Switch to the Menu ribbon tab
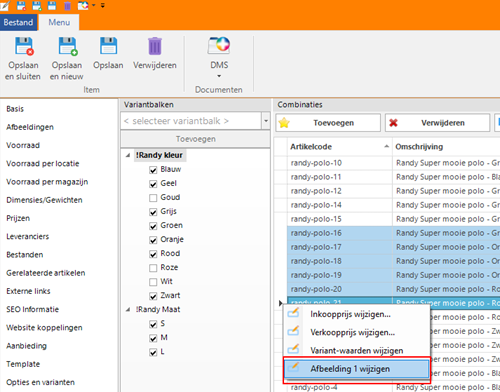 pyautogui.click(x=59, y=22)
